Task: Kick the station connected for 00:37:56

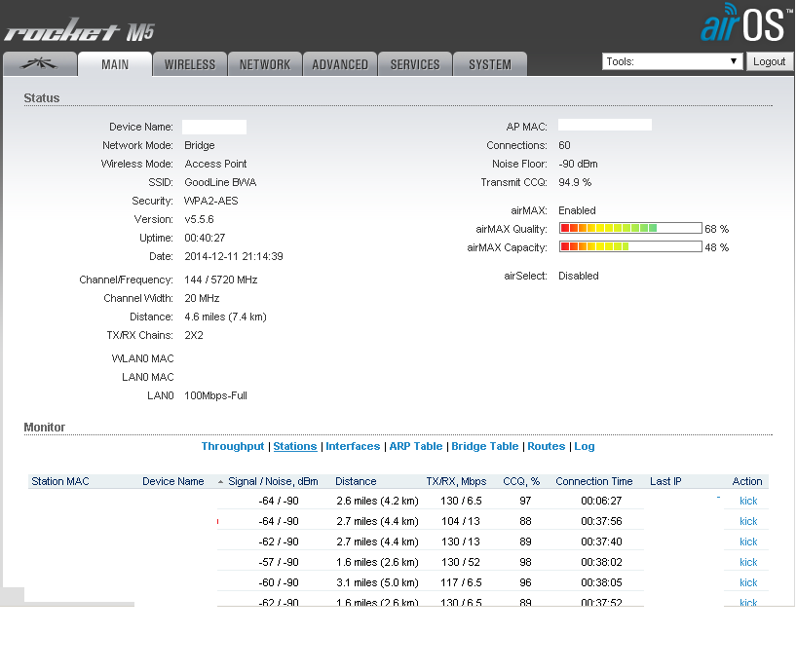Action: tap(748, 521)
